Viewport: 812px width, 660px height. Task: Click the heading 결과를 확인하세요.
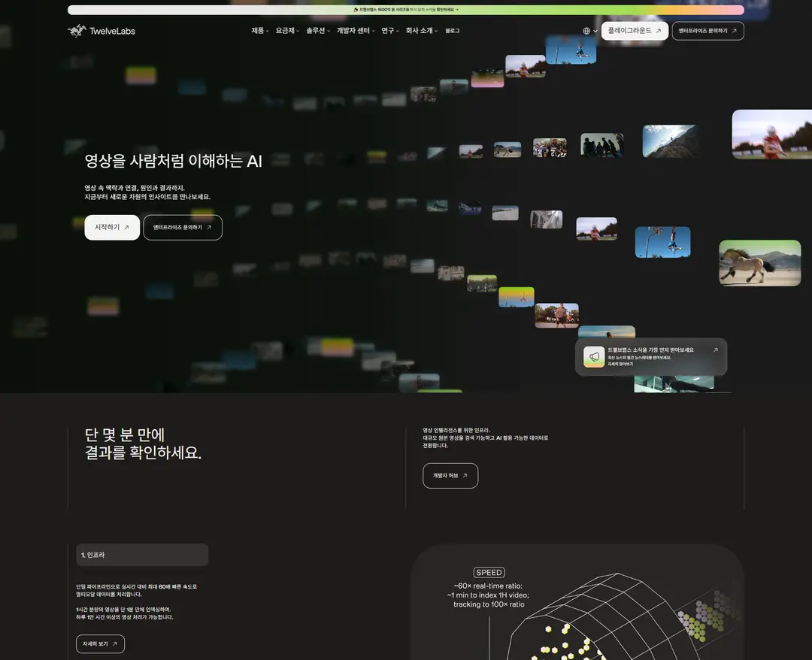pos(143,453)
